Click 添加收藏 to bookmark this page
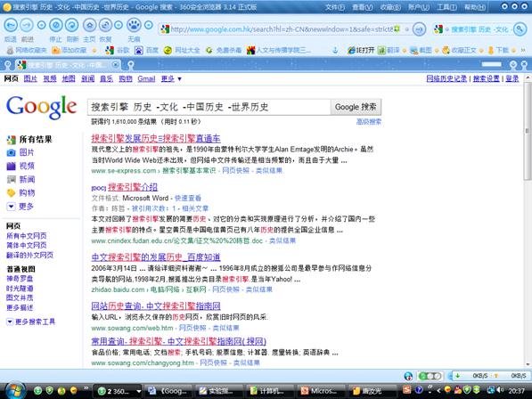 coord(70,51)
